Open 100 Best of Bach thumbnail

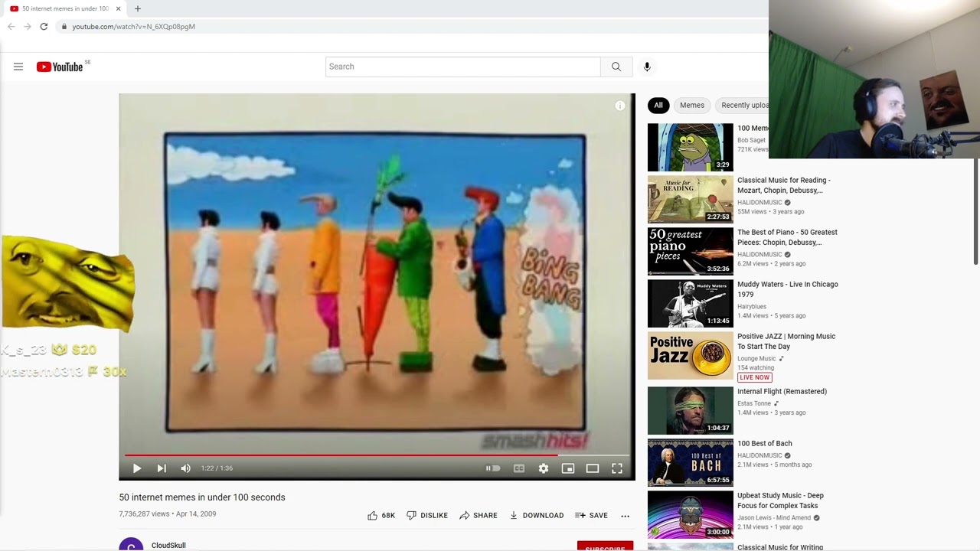tap(691, 463)
